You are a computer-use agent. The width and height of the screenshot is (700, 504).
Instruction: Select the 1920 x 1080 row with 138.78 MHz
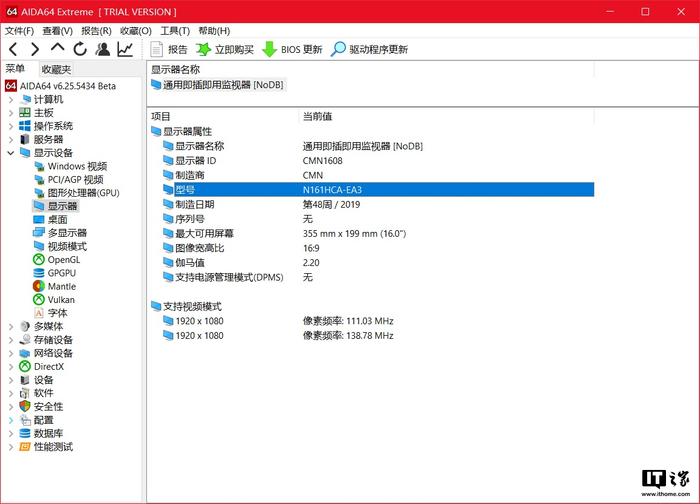coord(378,336)
